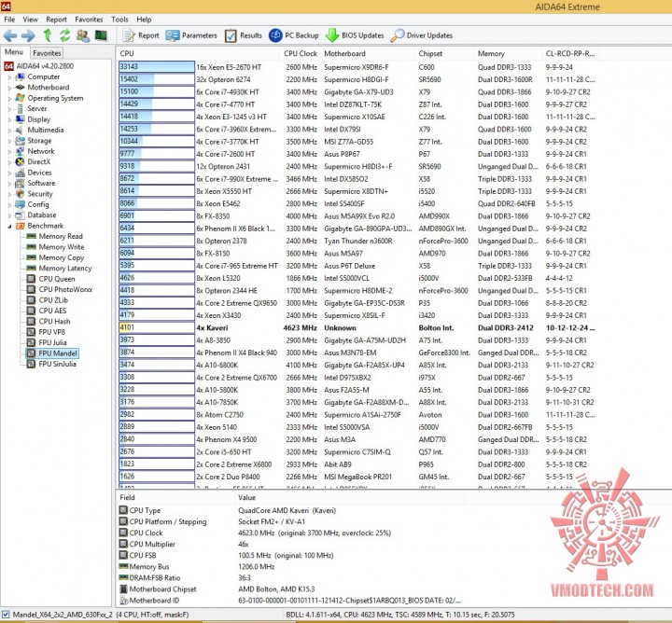Open benchmark Results
This screenshot has height=623, width=672.
(244, 35)
